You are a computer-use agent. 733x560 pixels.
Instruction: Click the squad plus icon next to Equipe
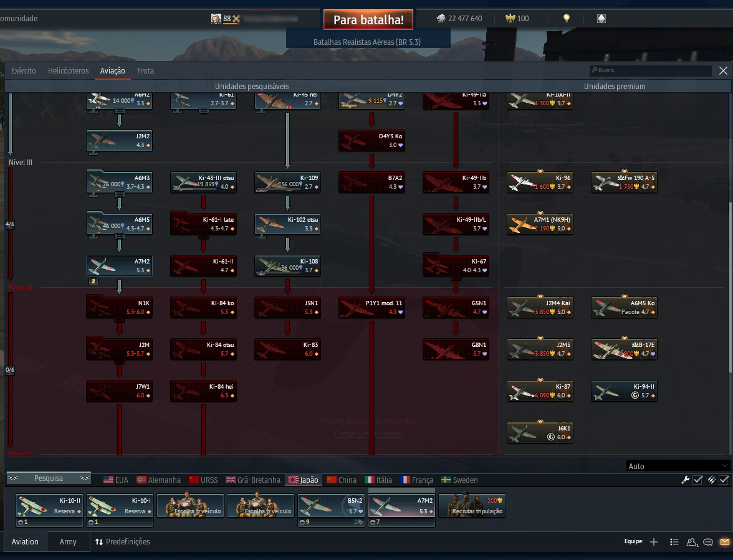coord(654,542)
